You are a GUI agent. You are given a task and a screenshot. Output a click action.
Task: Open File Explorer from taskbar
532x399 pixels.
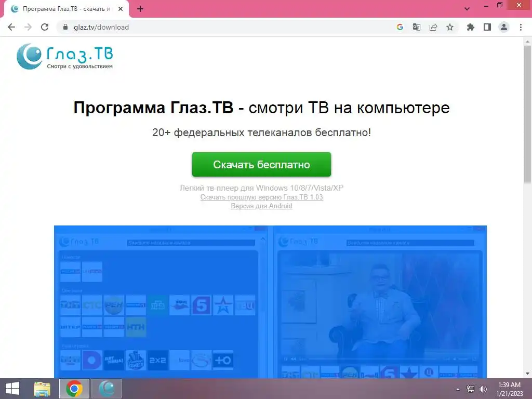pos(42,389)
